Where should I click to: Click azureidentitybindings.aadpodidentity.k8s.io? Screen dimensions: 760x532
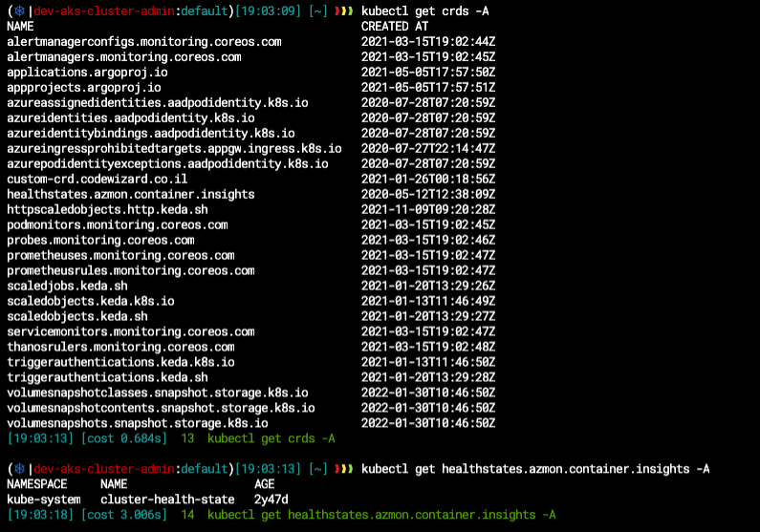(151, 133)
